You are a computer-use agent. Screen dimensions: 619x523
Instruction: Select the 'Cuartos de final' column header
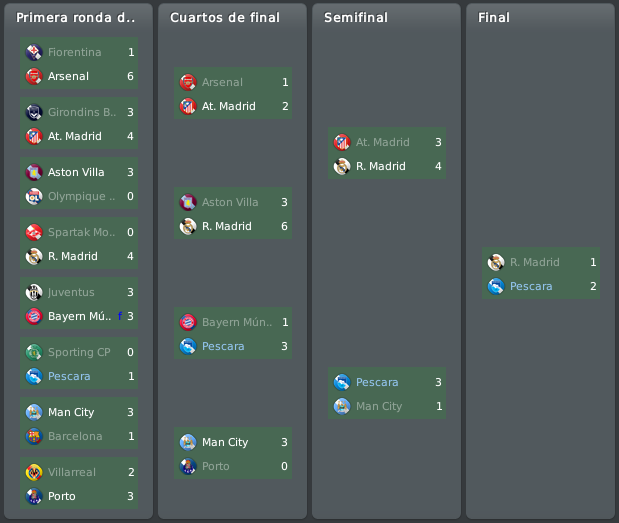point(225,17)
